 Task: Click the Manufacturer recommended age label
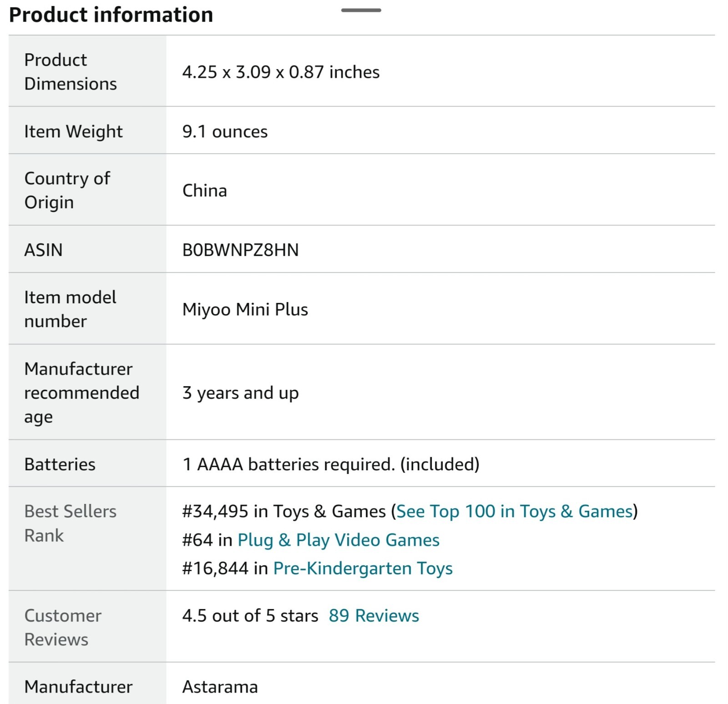click(x=82, y=392)
